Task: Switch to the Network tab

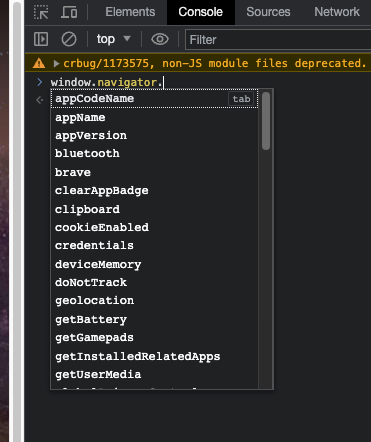Action: pos(337,12)
